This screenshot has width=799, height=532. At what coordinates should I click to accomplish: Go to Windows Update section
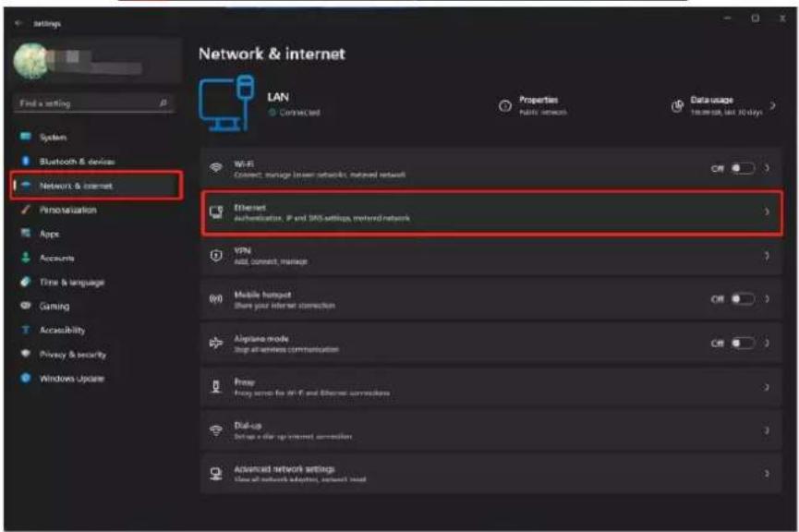coord(71,379)
